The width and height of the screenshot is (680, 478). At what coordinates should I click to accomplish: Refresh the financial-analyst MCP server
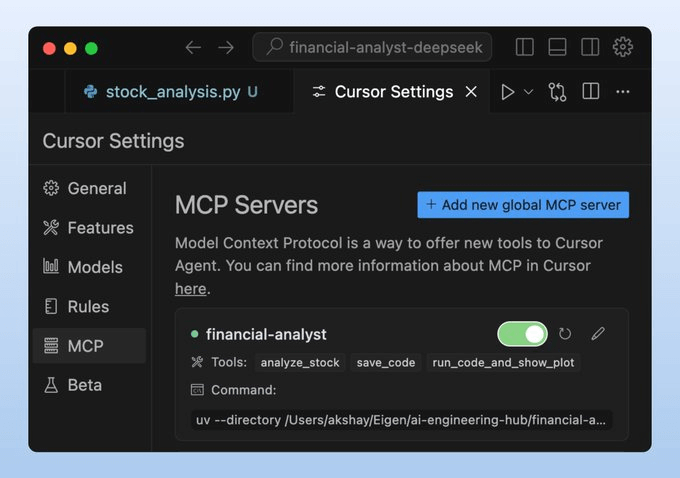click(565, 334)
